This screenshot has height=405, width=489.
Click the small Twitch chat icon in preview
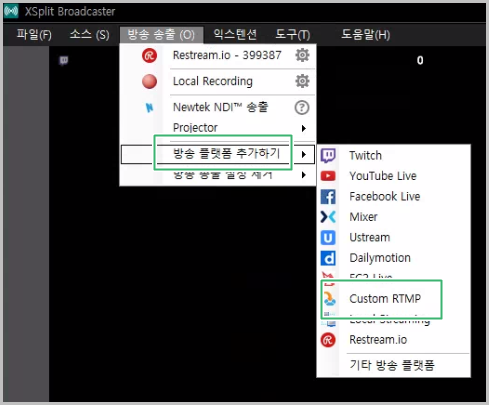[64, 61]
